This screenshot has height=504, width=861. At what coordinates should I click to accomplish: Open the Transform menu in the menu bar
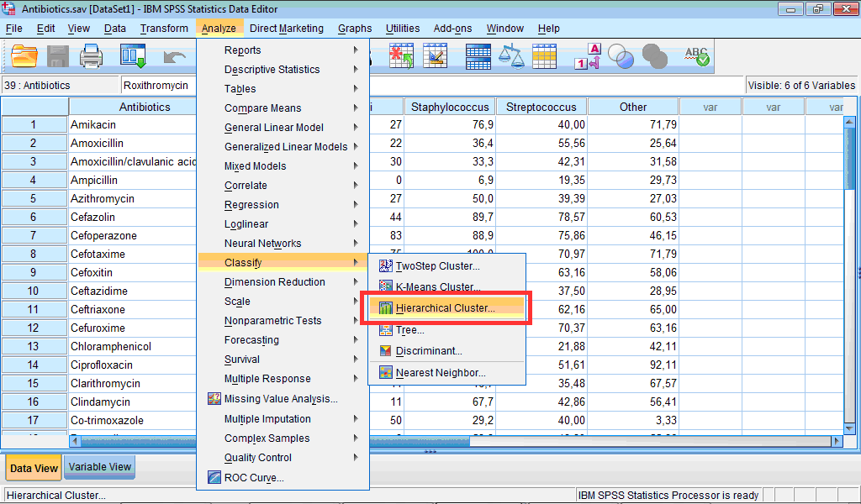click(x=164, y=29)
